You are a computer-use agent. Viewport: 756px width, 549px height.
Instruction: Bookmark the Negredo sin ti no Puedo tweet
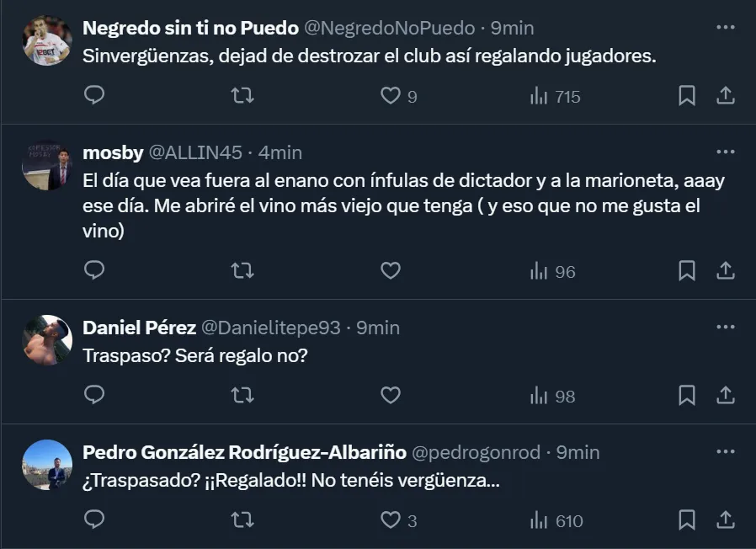click(687, 96)
